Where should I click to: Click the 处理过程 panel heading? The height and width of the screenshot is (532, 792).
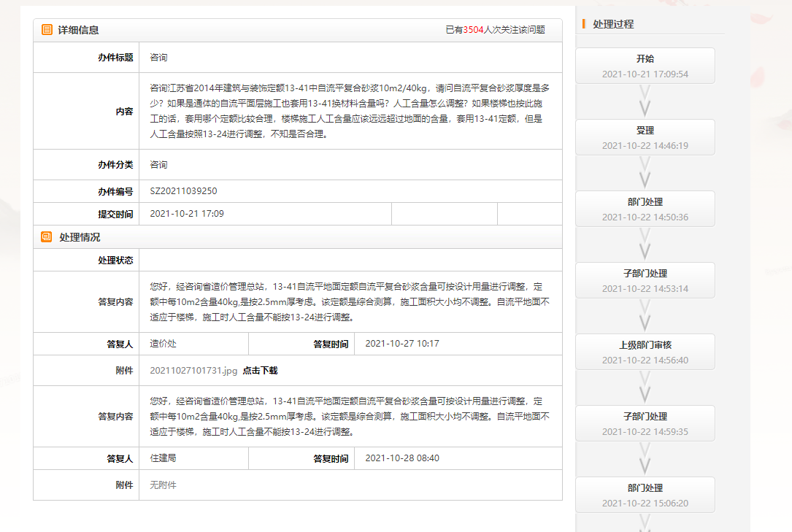point(613,24)
